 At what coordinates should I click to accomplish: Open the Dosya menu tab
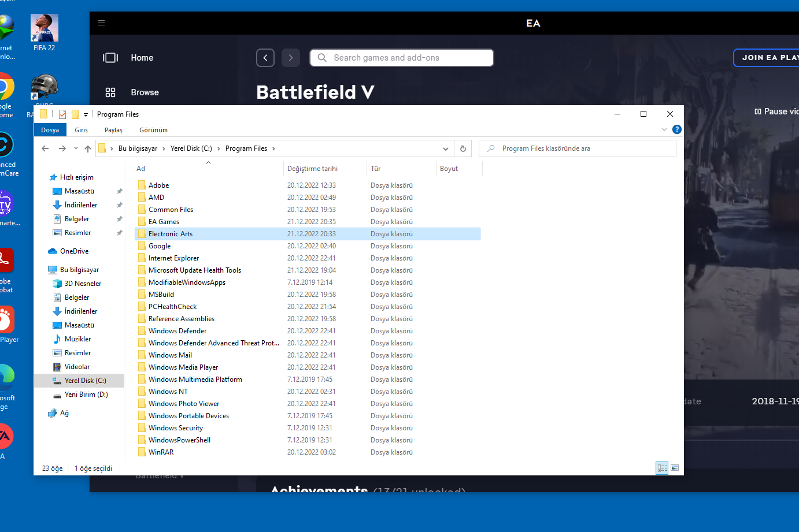[50, 130]
